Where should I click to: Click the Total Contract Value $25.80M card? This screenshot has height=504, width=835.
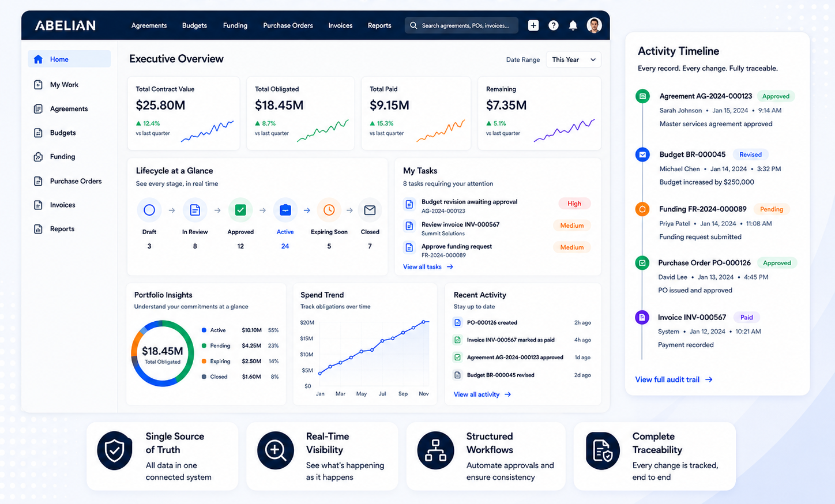click(x=183, y=113)
